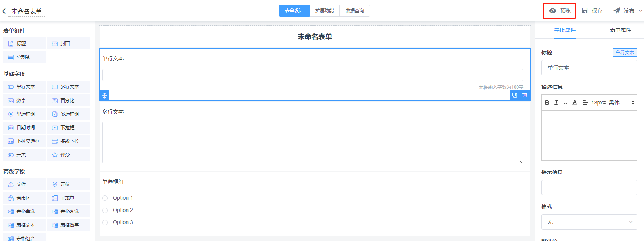This screenshot has height=241, width=644.
Task: Toggle underline in the description editor
Action: (565, 103)
